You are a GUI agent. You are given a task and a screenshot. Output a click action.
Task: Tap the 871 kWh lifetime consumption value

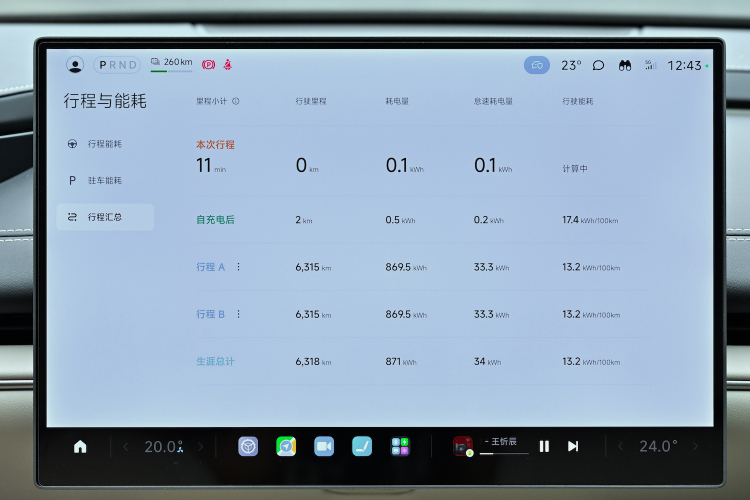tap(401, 362)
